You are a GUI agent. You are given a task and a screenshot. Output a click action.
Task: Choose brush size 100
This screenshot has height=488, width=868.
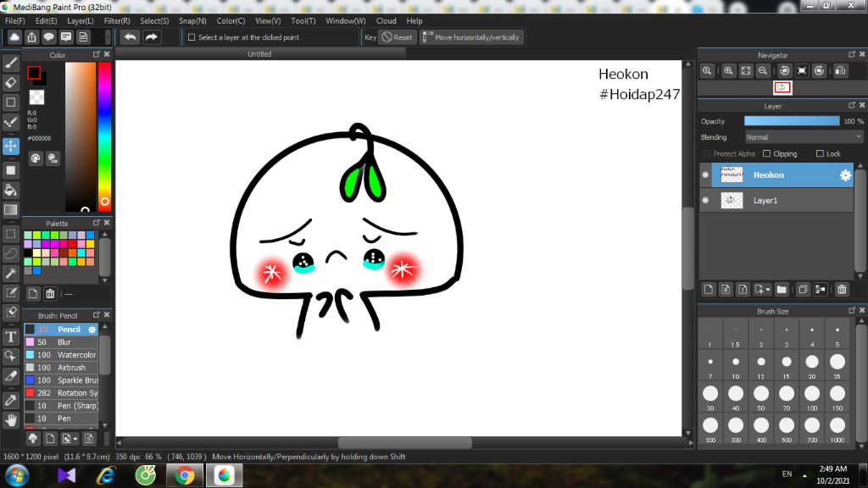pyautogui.click(x=811, y=396)
